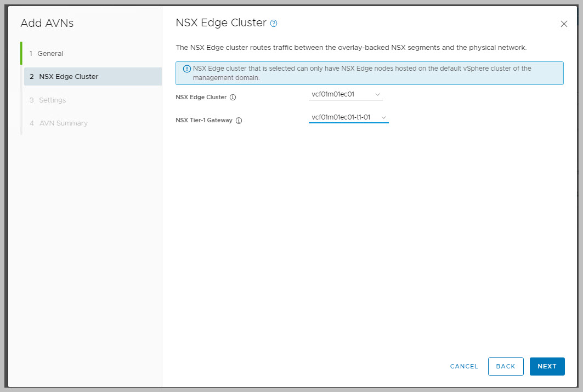Close the Add AVNs dialog with X
The image size is (583, 392).
point(564,24)
